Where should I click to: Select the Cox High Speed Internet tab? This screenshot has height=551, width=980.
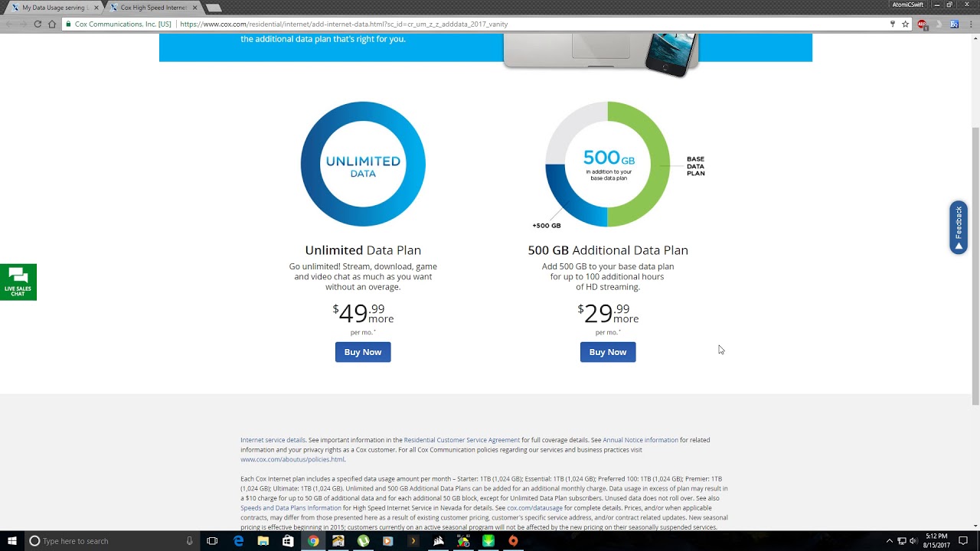click(152, 8)
